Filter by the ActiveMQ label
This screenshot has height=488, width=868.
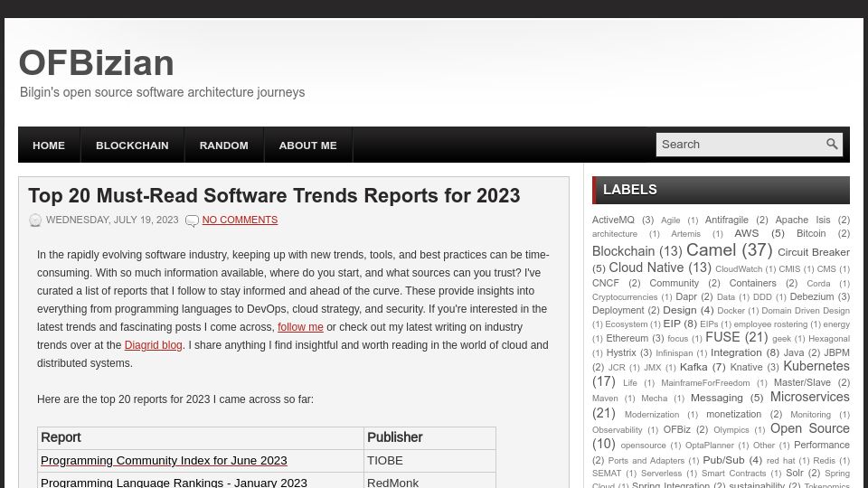[x=613, y=220]
